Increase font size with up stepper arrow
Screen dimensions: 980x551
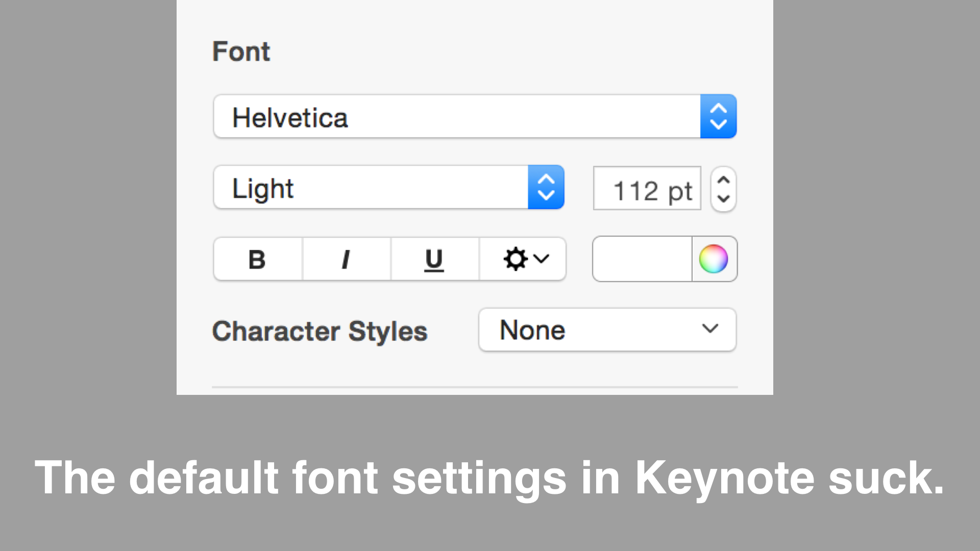tap(723, 180)
